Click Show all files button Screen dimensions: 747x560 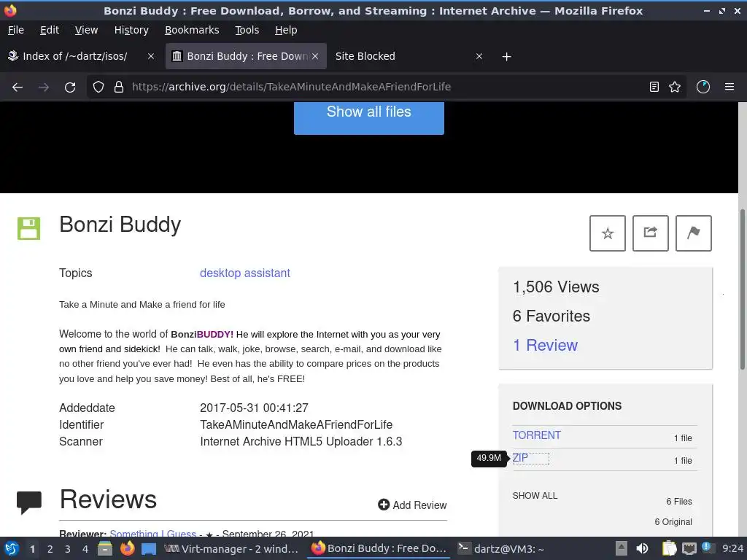368,117
